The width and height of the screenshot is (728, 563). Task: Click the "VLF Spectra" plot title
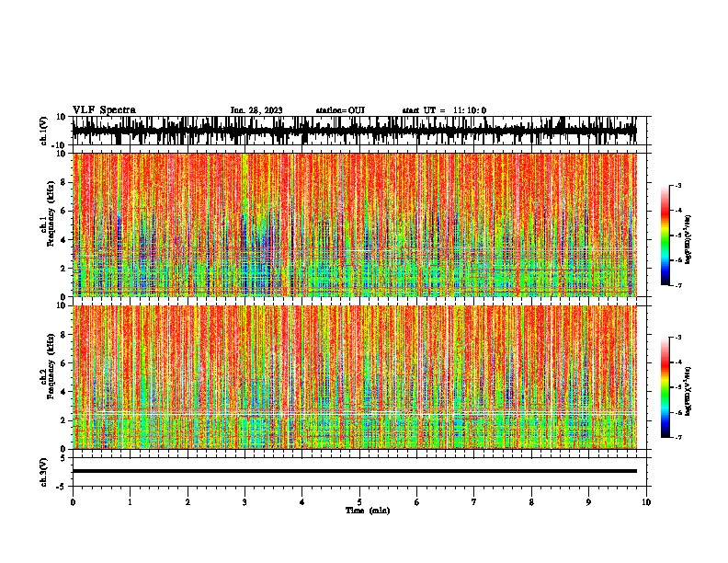pyautogui.click(x=104, y=110)
